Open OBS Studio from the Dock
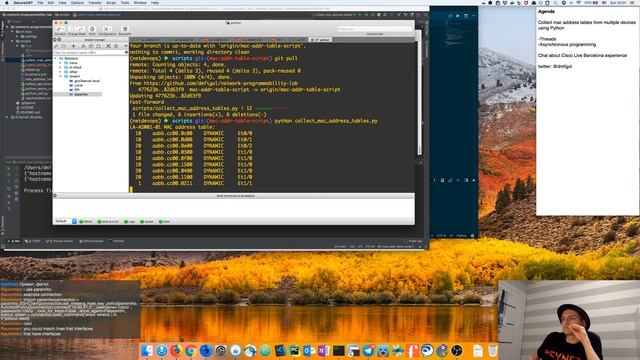The height and width of the screenshot is (360, 640). 457,351
